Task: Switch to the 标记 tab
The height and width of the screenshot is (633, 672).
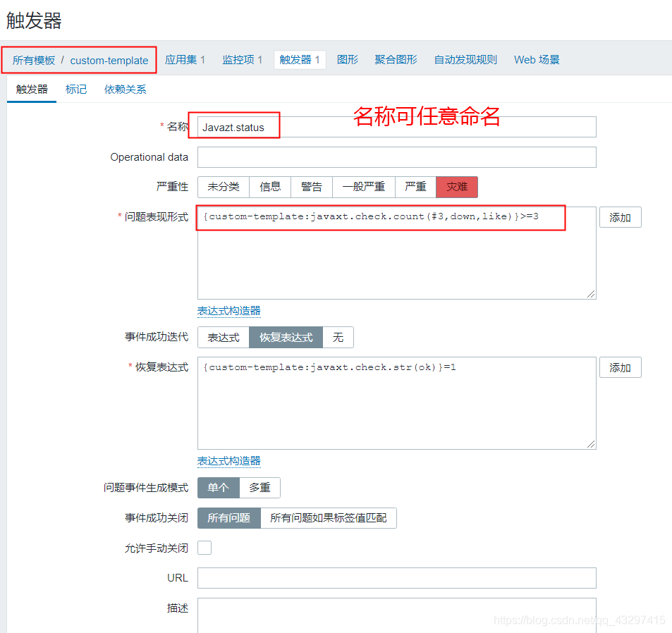Action: pyautogui.click(x=76, y=90)
